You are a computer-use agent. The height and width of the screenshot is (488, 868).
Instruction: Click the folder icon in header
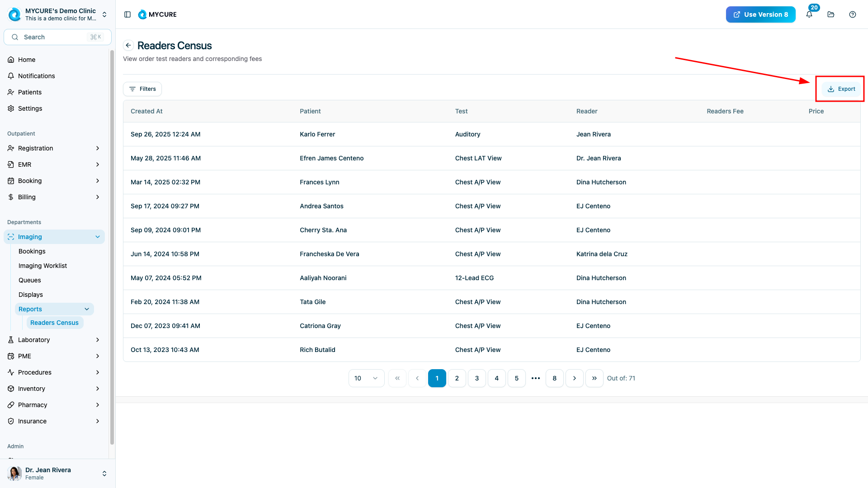[831, 14]
